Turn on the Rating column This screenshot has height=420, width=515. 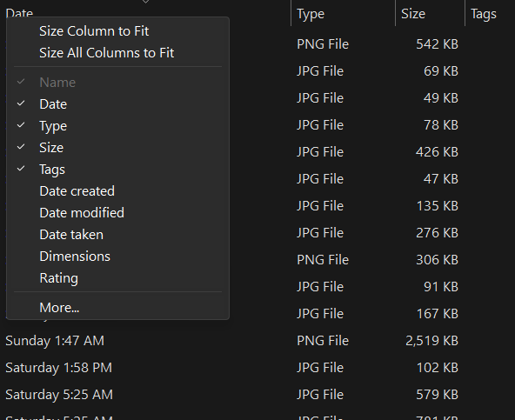click(117, 277)
